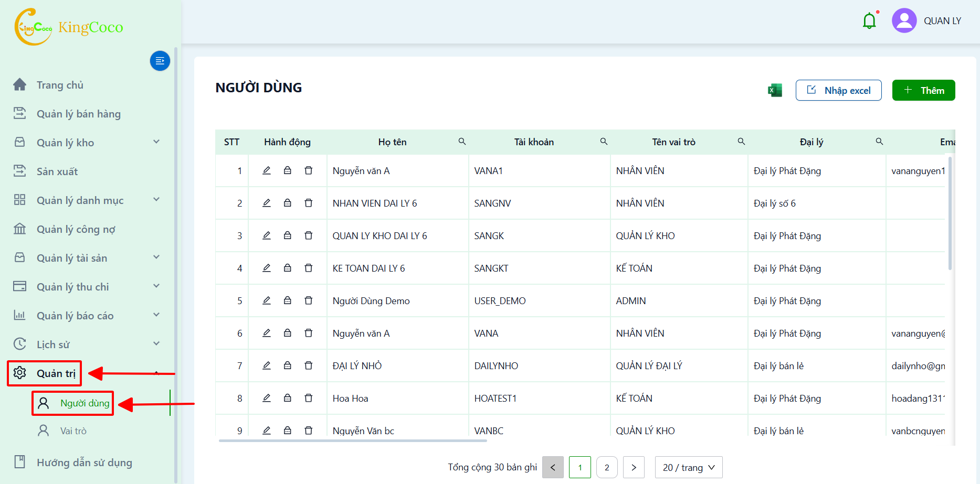Expand the Quản lý danh mục menu
The width and height of the screenshot is (980, 484).
pyautogui.click(x=156, y=200)
